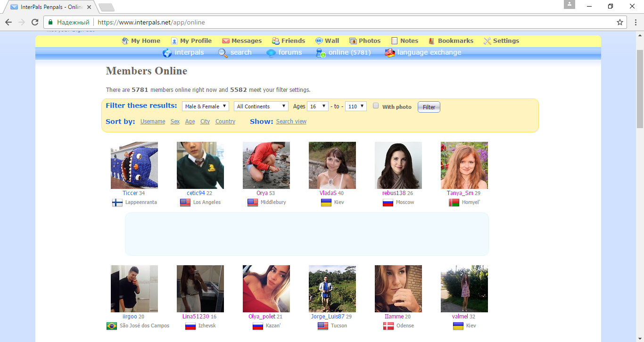Open the All Continents dropdown
The image size is (644, 342).
pos(261,106)
